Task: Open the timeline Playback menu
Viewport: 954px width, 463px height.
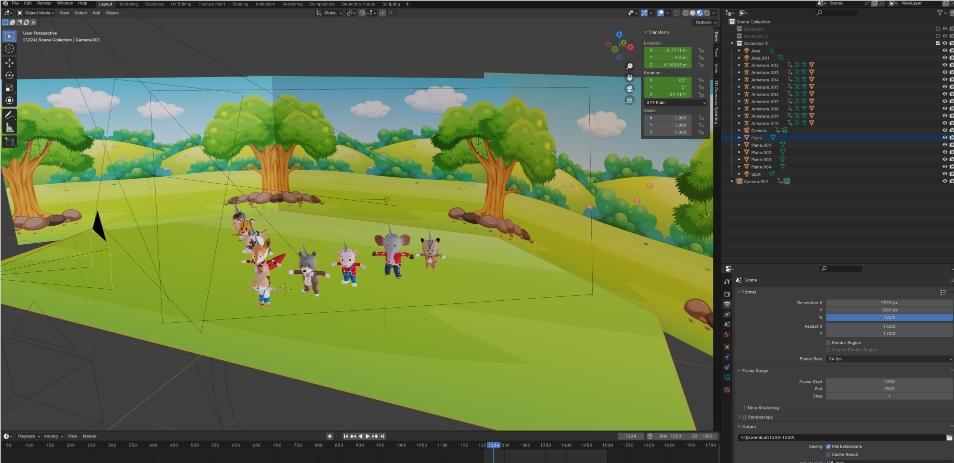Action: pyautogui.click(x=28, y=436)
